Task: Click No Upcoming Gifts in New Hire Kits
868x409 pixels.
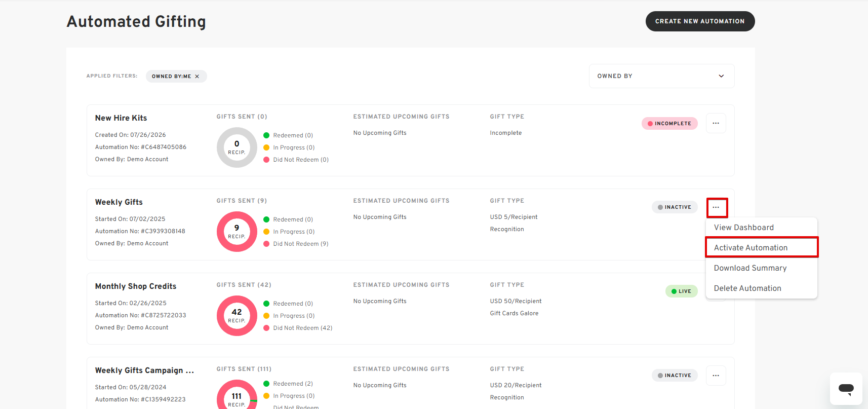Action: point(380,133)
